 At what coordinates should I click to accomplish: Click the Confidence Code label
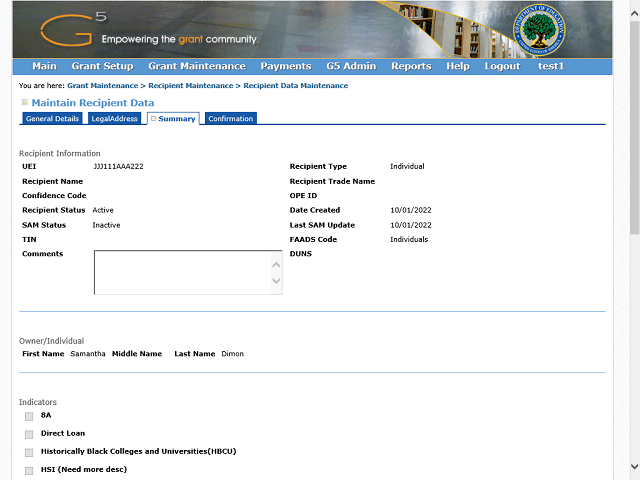(54, 196)
